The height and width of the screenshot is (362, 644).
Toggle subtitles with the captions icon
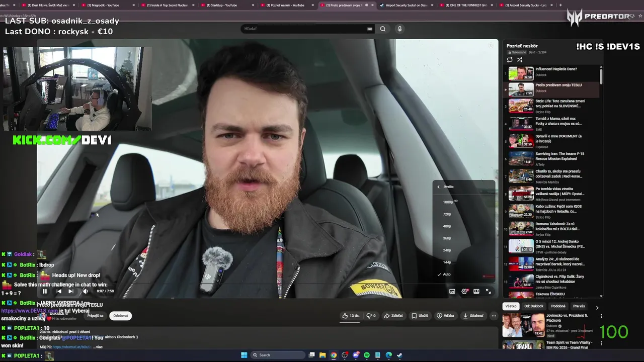point(452,291)
